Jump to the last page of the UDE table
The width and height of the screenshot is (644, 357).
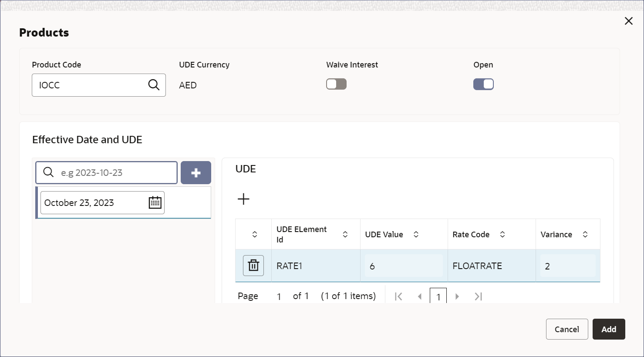tap(478, 296)
